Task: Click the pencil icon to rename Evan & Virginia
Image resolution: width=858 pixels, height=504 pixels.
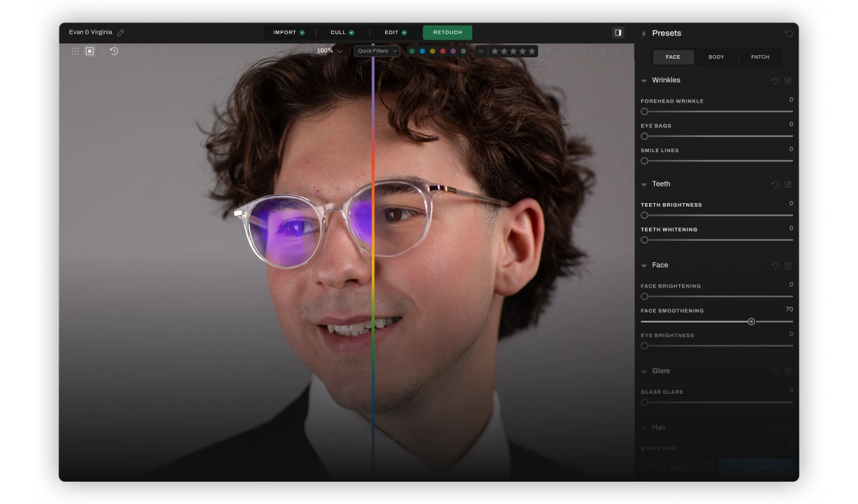Action: (x=121, y=33)
